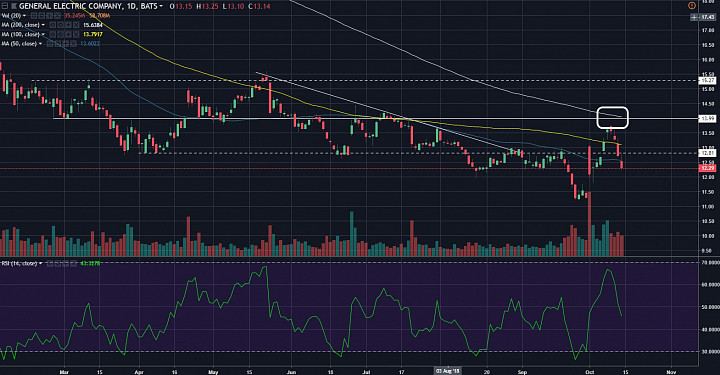Hide the Vol (20) indicator with its eye icon
This screenshot has height=375, width=720.
click(x=34, y=16)
